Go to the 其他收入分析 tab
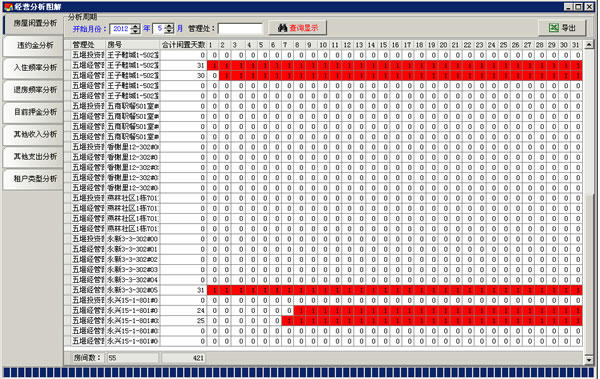 [33, 134]
